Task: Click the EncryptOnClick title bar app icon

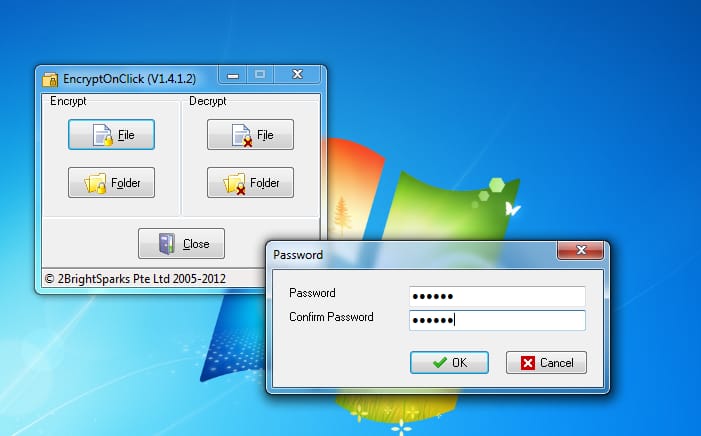Action: coord(50,80)
